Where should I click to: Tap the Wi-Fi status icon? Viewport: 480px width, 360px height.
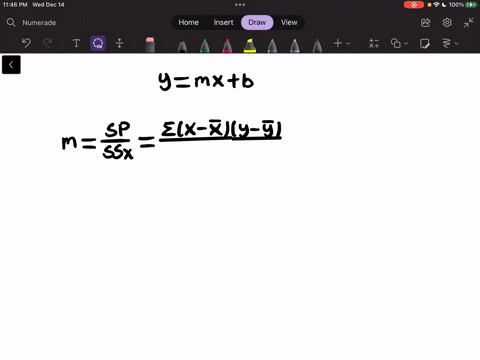[x=436, y=5]
